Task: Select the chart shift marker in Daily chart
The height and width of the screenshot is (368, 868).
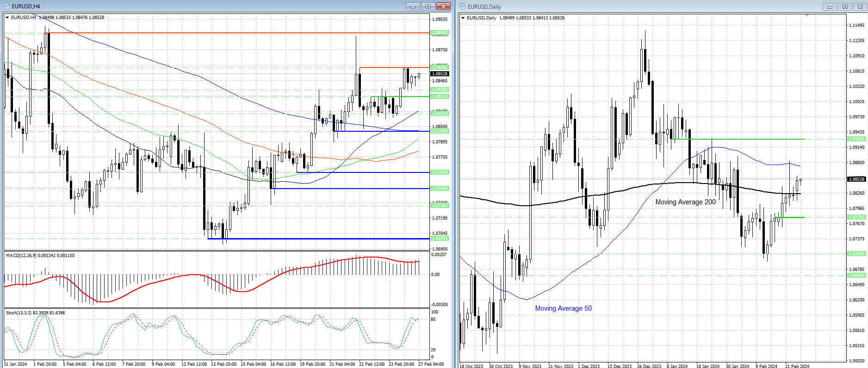Action: [807, 16]
